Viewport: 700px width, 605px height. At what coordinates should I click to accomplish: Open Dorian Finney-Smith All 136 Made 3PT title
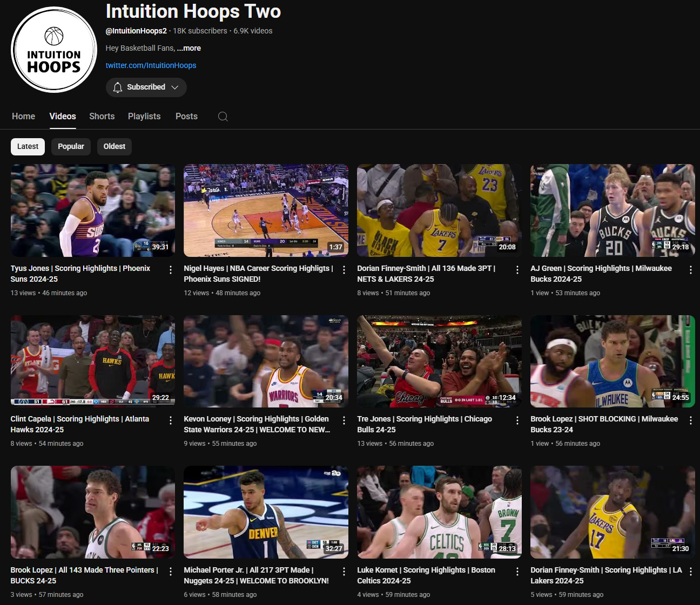click(x=426, y=274)
